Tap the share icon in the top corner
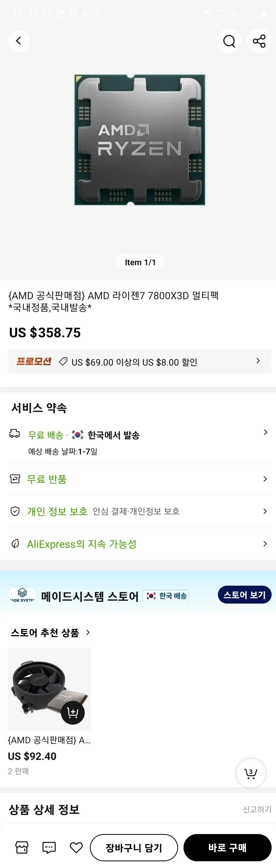This screenshot has width=276, height=868. point(259,41)
